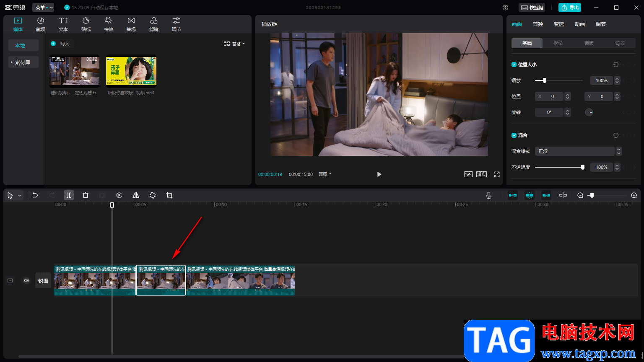
Task: Switch to the 变速 speed tab
Action: pos(559,24)
